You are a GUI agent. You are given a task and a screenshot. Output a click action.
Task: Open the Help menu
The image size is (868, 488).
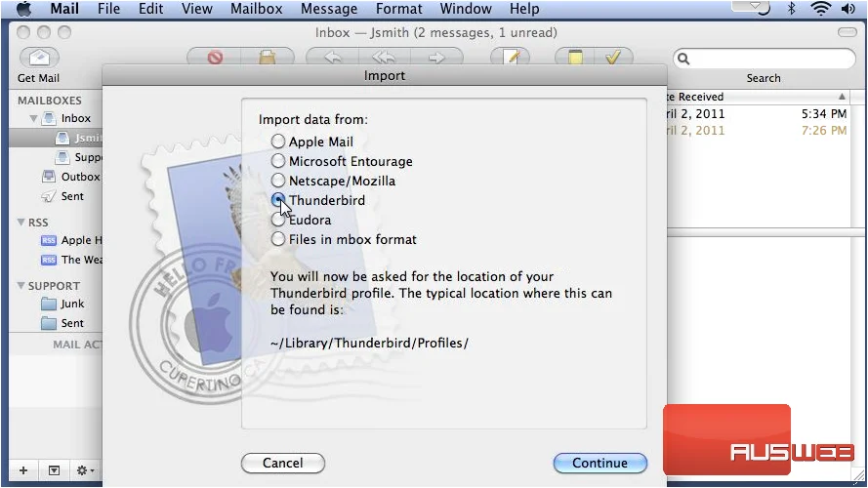point(524,9)
